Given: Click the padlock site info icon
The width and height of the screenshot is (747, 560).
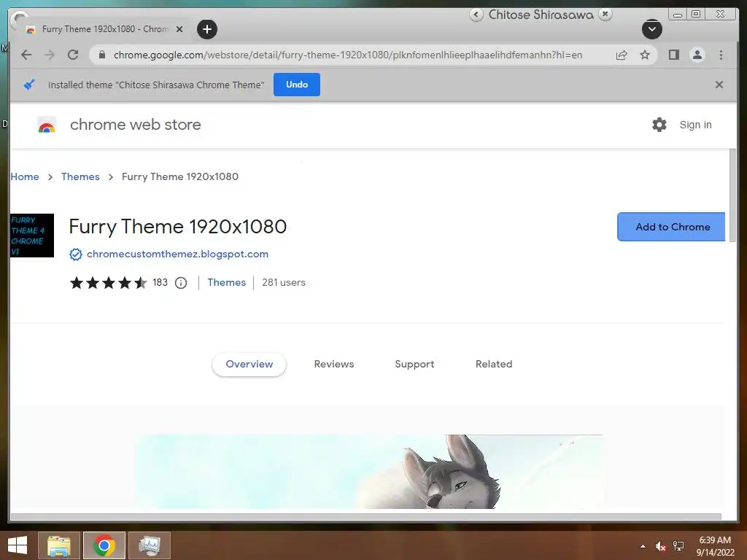Looking at the screenshot, I should [102, 55].
